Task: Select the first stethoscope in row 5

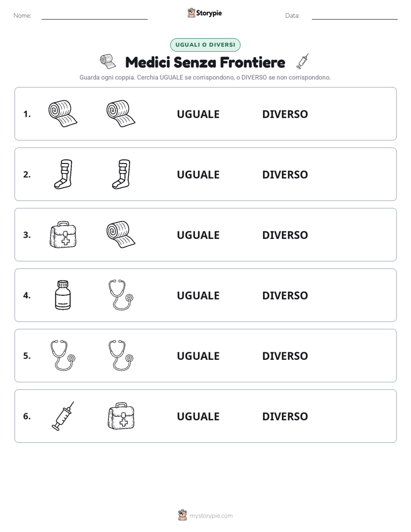Action: (x=63, y=355)
